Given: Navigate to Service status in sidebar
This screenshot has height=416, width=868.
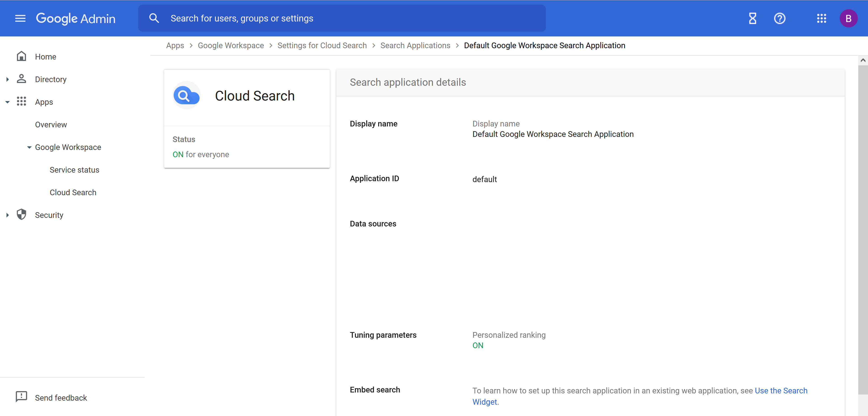Looking at the screenshot, I should [74, 170].
